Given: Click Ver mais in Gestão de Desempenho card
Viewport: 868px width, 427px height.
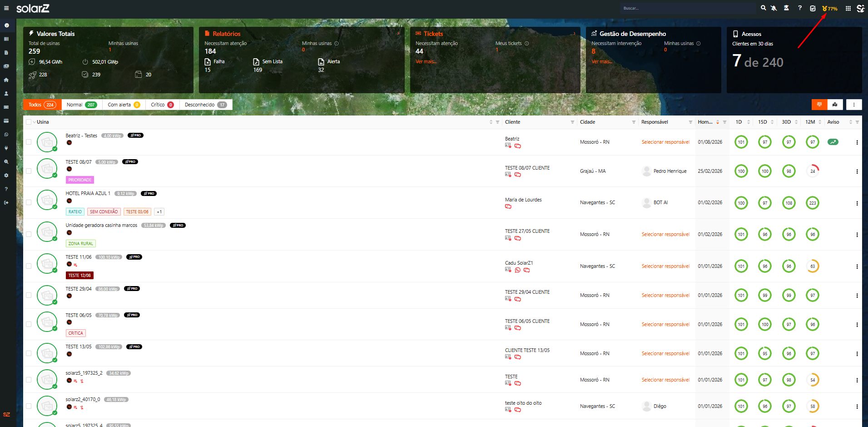Looking at the screenshot, I should [x=602, y=61].
